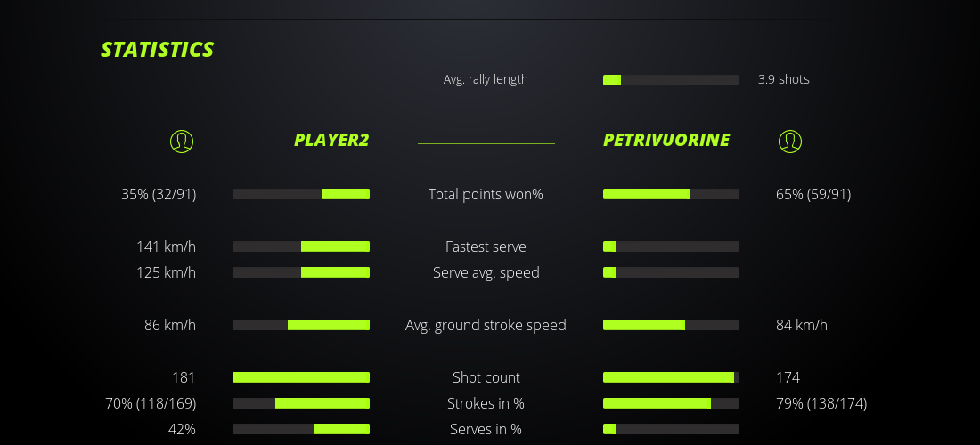Select the PLAYER2 name heading
This screenshot has width=980, height=445.
[x=331, y=140]
